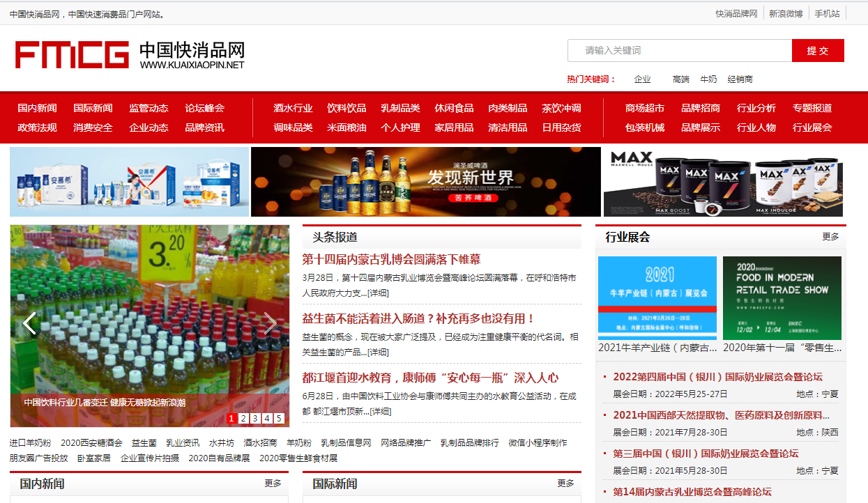This screenshot has height=503, width=868.
Task: Show previous carousel slide with left arrow
Action: tap(29, 323)
